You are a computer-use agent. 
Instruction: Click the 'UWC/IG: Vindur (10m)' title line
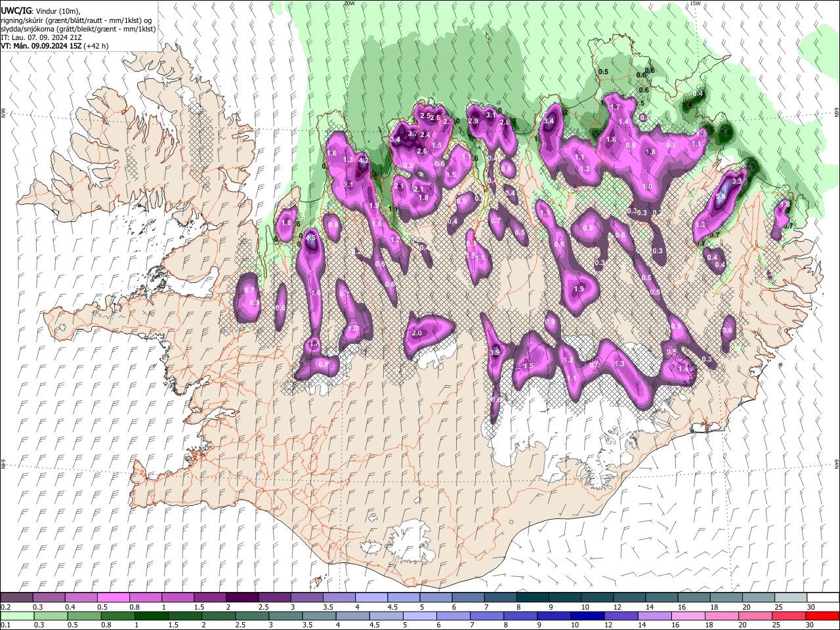41,10
